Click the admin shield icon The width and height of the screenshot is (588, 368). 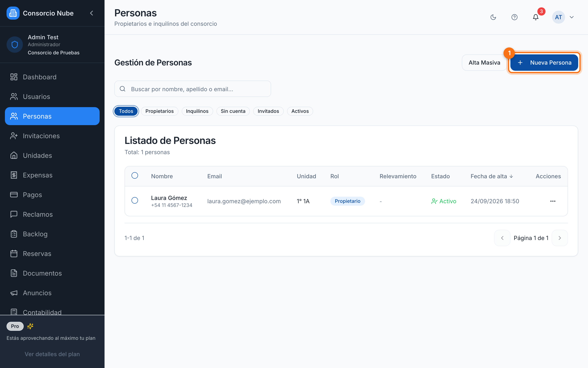(x=14, y=45)
